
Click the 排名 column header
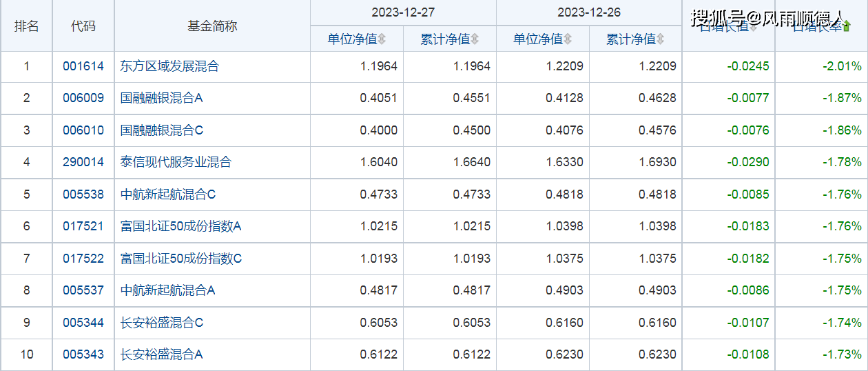click(x=27, y=26)
